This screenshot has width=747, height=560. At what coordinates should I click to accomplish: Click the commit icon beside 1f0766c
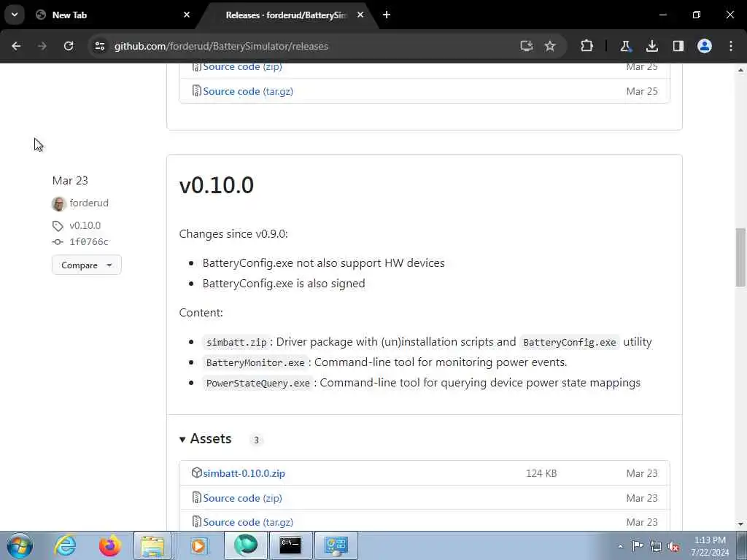58,242
